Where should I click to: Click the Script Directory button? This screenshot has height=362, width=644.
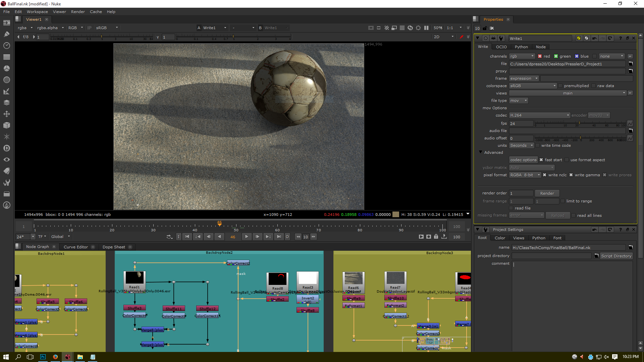point(616,256)
